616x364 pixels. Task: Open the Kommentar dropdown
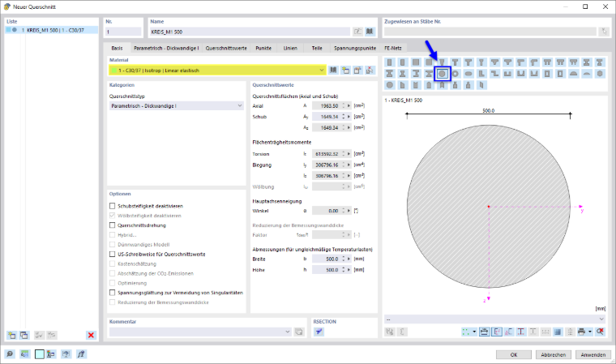[200, 332]
